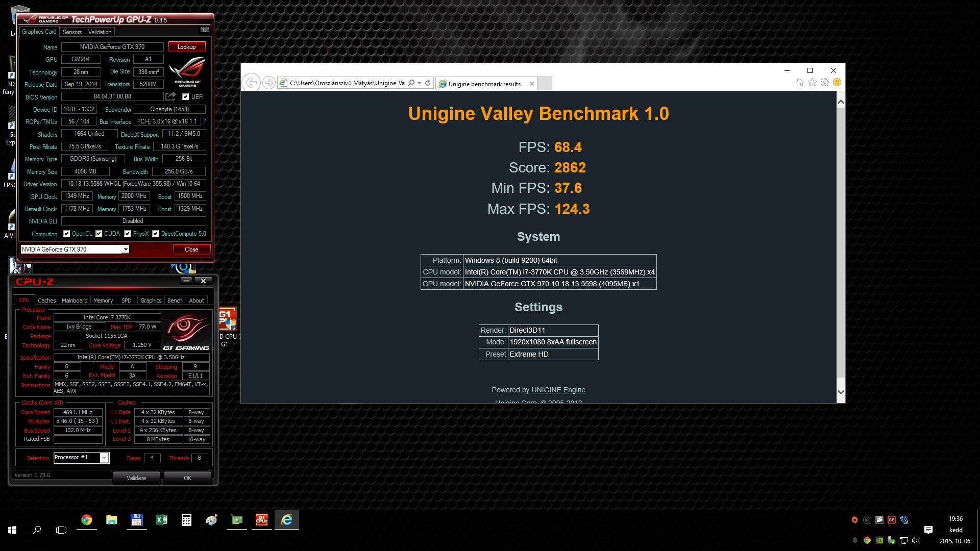
Task: Click the browser address bar search icon
Action: coord(411,83)
